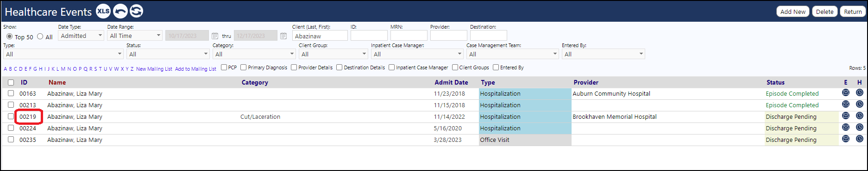
Task: Enable the Primary Diagnosis checkbox
Action: click(x=244, y=67)
